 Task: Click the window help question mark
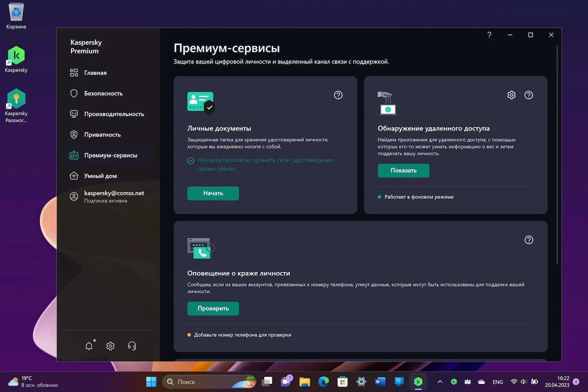(489, 35)
